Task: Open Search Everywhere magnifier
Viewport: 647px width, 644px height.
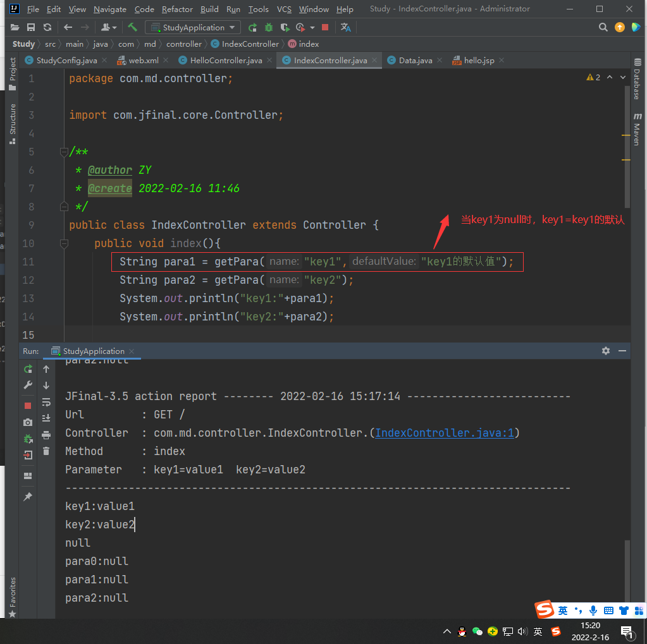Action: click(602, 27)
